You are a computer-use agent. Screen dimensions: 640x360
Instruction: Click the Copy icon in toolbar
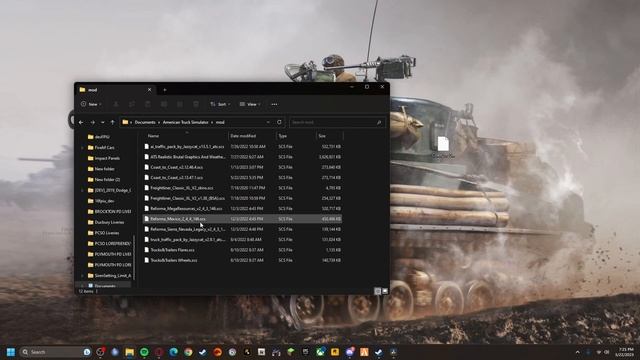click(x=132, y=104)
